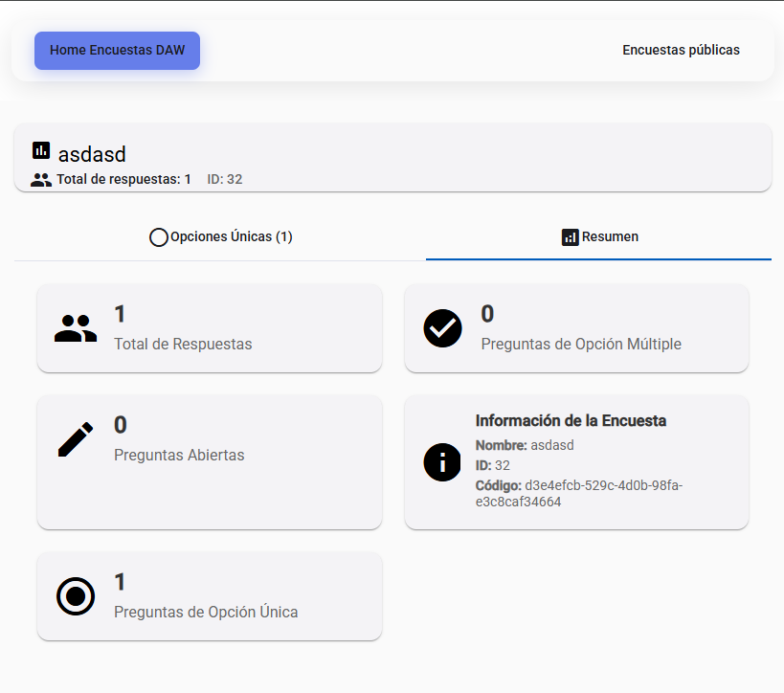The height and width of the screenshot is (693, 784).
Task: Click the chart icon on Resumen tab
Action: pyautogui.click(x=570, y=237)
